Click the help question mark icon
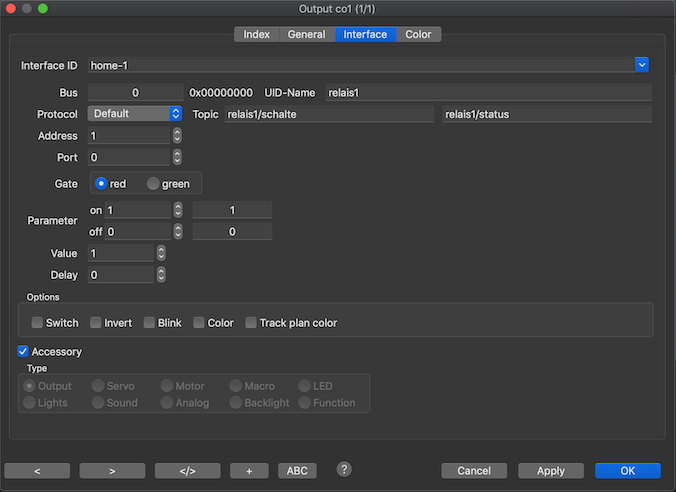Image resolution: width=676 pixels, height=492 pixels. [x=344, y=469]
